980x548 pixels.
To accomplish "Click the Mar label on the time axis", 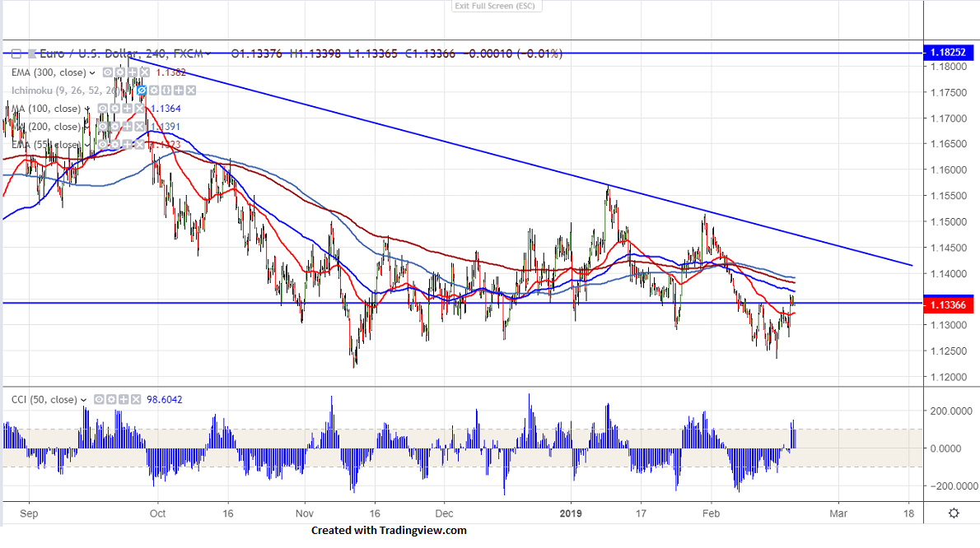I will (838, 513).
